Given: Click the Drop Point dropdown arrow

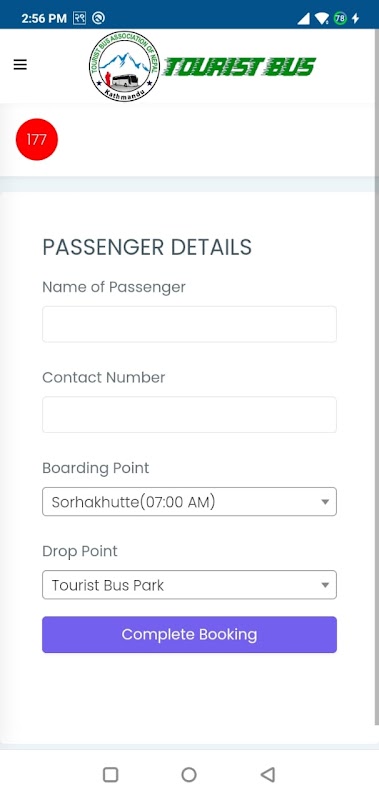Looking at the screenshot, I should (x=325, y=585).
